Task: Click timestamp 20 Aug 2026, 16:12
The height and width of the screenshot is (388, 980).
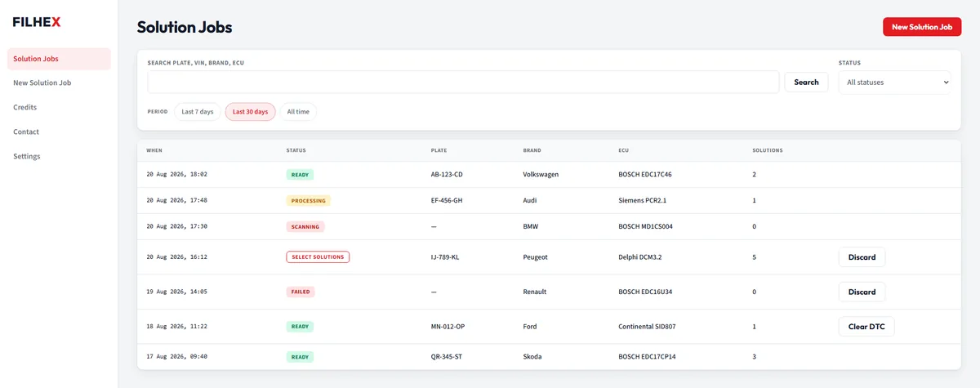Action: coord(176,257)
